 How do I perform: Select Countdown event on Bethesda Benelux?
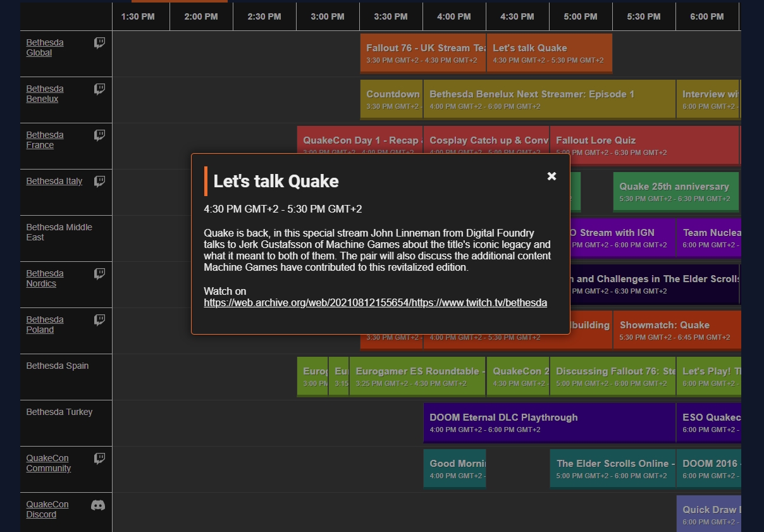coord(391,99)
